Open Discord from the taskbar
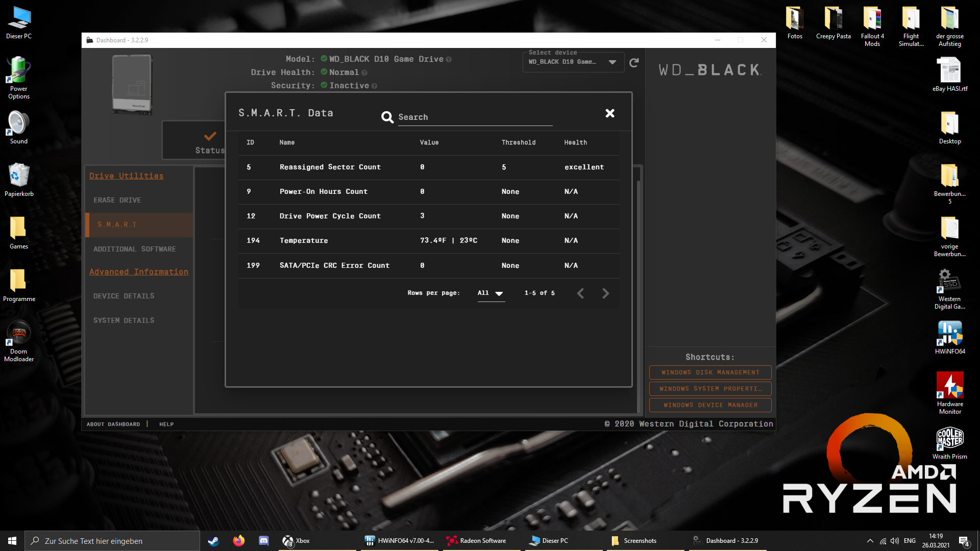 point(263,541)
